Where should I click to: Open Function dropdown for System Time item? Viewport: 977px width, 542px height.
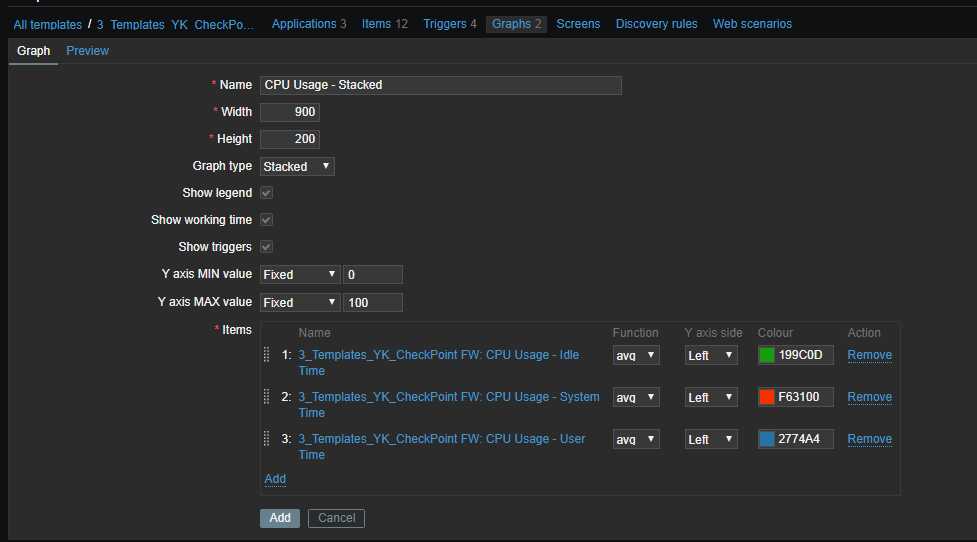(636, 397)
